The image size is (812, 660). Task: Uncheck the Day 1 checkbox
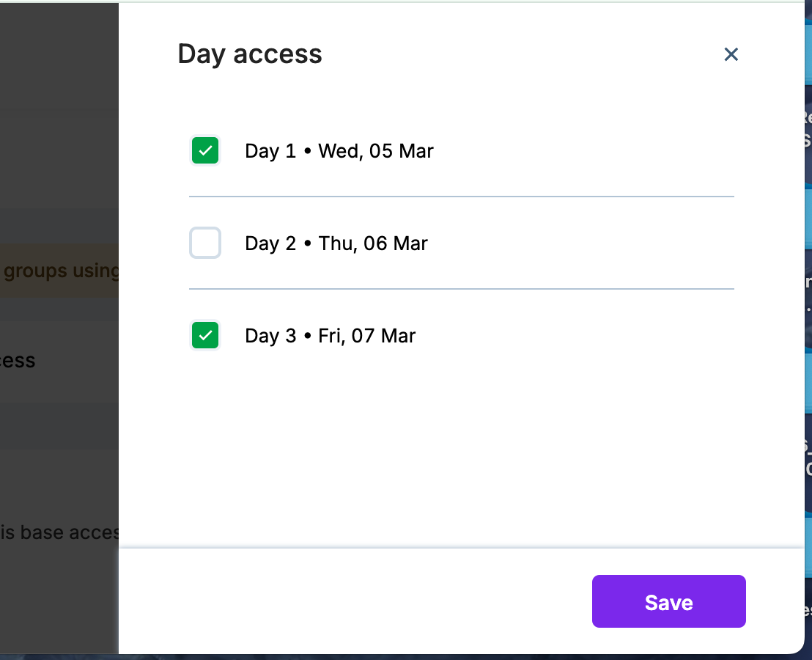[205, 151]
